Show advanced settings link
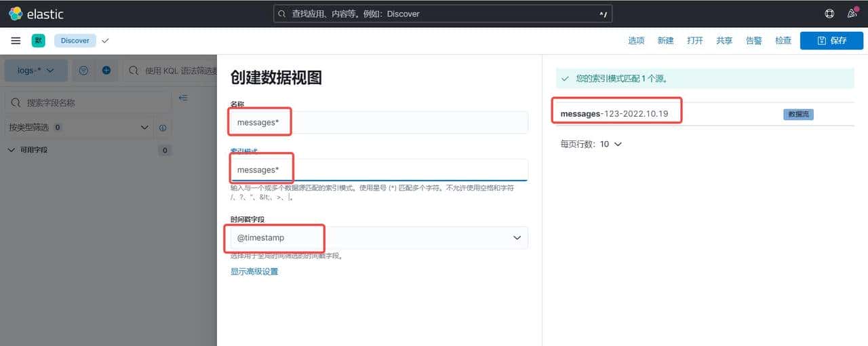The width and height of the screenshot is (868, 346). 254,271
